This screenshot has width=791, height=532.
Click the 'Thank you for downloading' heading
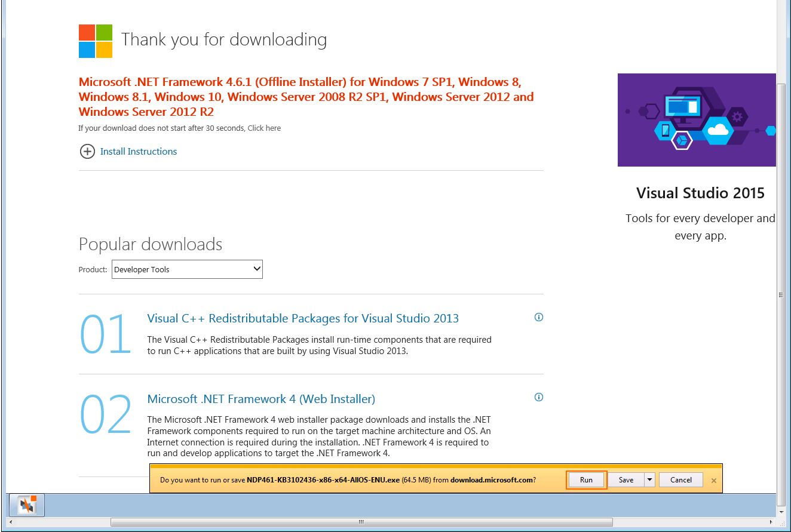click(x=224, y=40)
